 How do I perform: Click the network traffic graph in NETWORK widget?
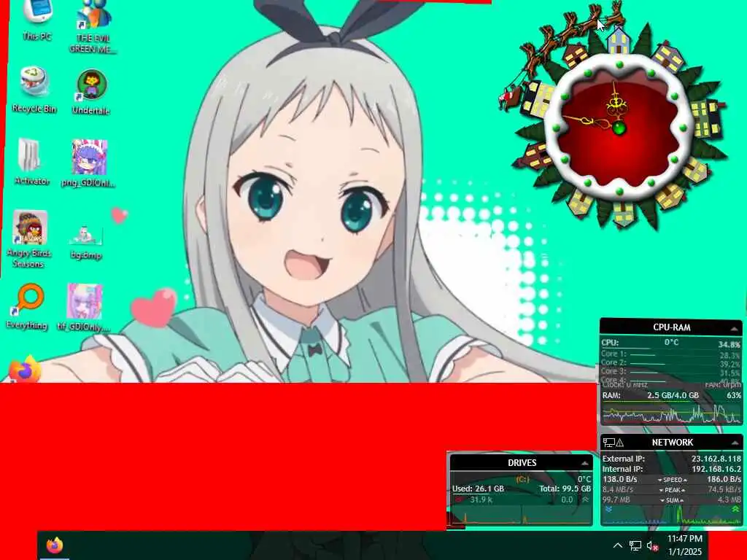tap(672, 516)
